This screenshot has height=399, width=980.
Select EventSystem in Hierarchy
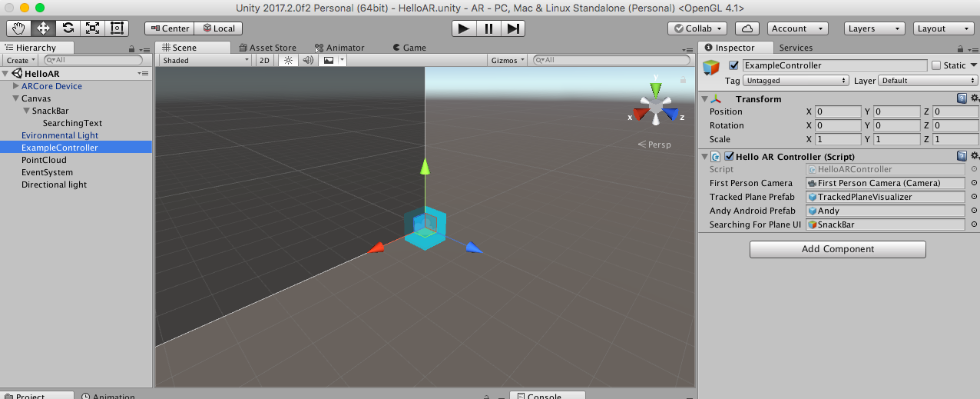pyautogui.click(x=47, y=172)
